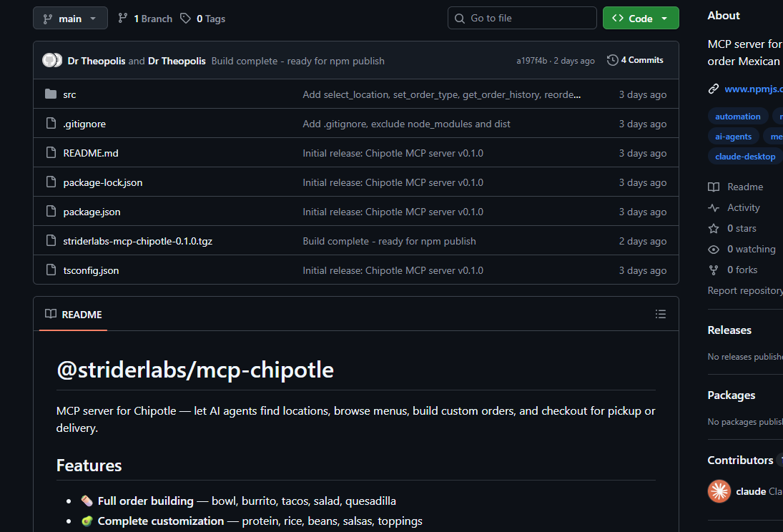Click the @striderlabs/mcp-chipotle README heading

(195, 370)
